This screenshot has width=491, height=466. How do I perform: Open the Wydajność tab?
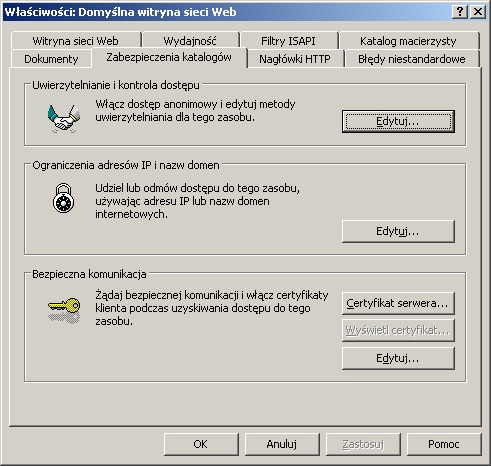tap(190, 41)
